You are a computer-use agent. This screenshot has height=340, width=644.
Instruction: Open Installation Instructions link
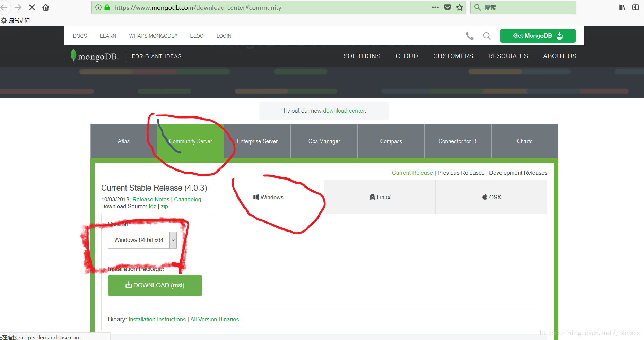[x=157, y=319]
